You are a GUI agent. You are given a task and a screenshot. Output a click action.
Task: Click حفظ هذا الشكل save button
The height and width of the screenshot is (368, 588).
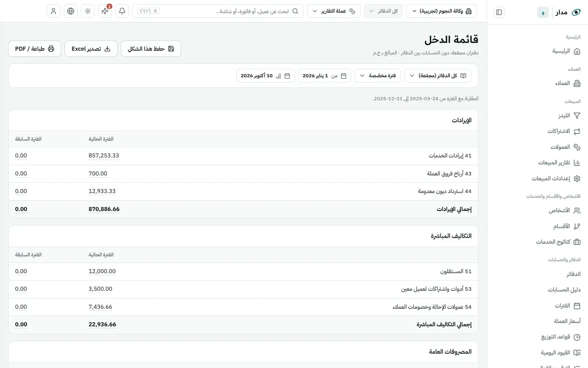point(151,49)
